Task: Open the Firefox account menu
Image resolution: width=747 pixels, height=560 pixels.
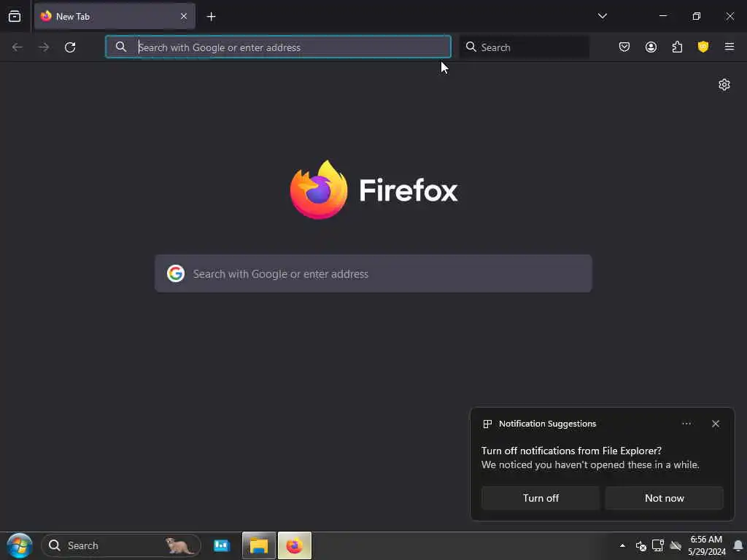Action: coord(651,47)
